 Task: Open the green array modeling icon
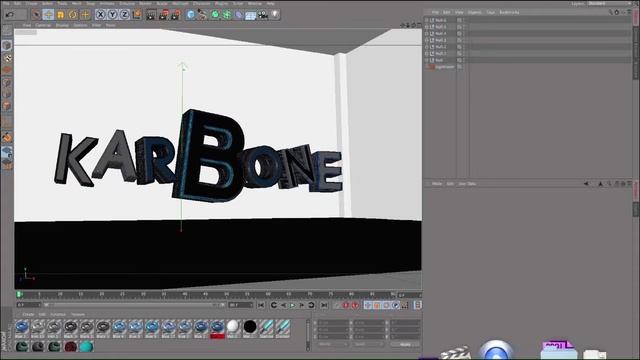(227, 15)
